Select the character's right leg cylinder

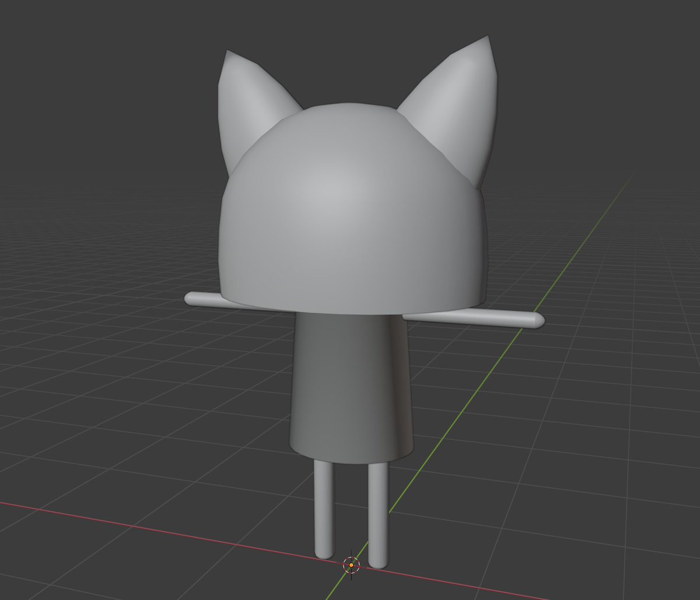[x=378, y=516]
